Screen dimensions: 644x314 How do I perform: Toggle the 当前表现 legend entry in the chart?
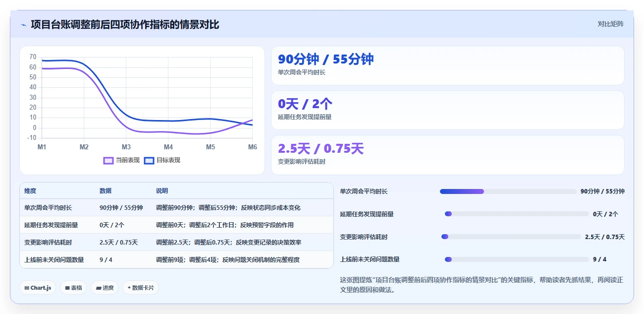click(122, 160)
